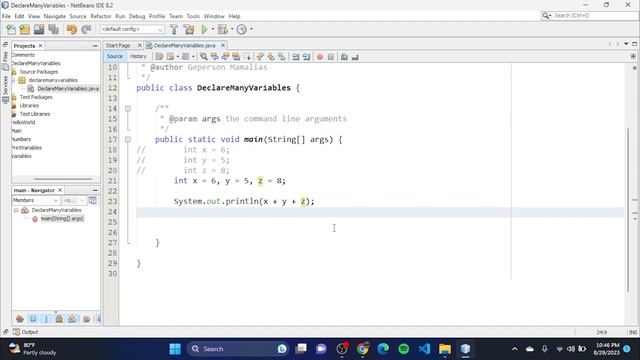640x360 pixels.
Task: Select the DeclareManyVariables.java editor tab
Action: [x=184, y=45]
